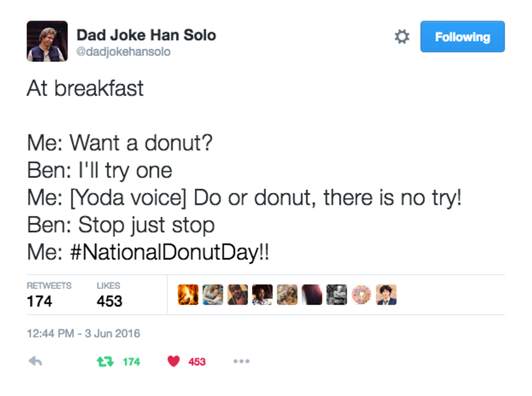The image size is (532, 396).
Task: Click the flame avatar among likers
Action: (188, 295)
